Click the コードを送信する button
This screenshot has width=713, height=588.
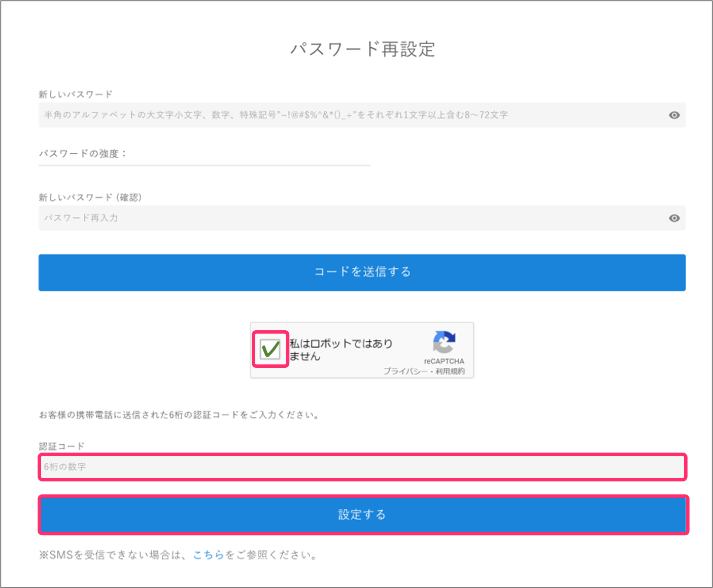click(362, 272)
